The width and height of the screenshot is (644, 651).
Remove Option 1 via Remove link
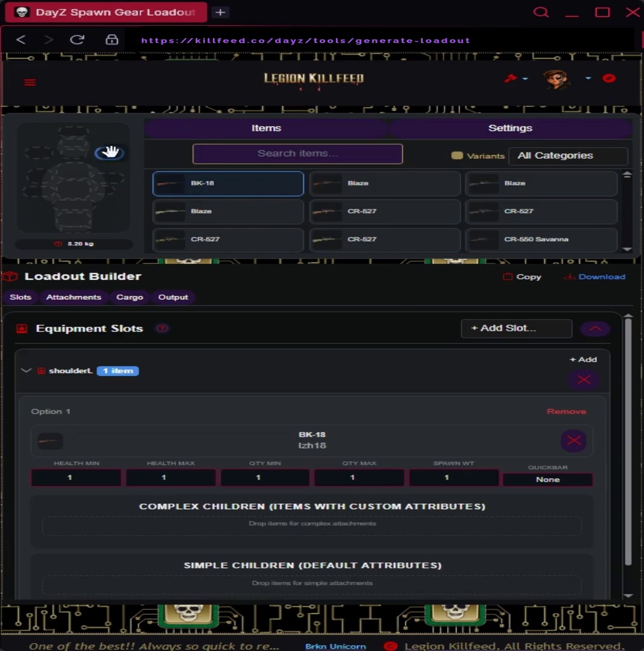[566, 412]
